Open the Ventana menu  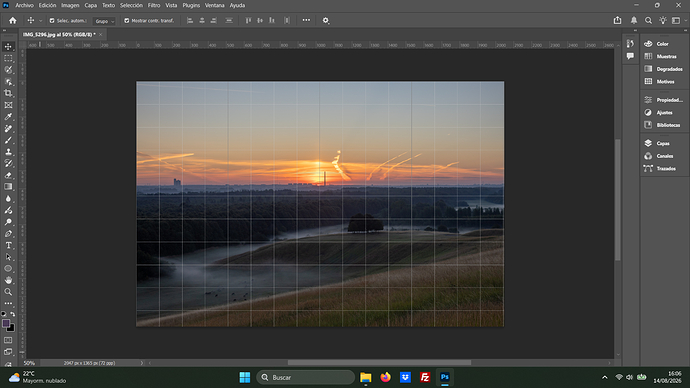(215, 5)
